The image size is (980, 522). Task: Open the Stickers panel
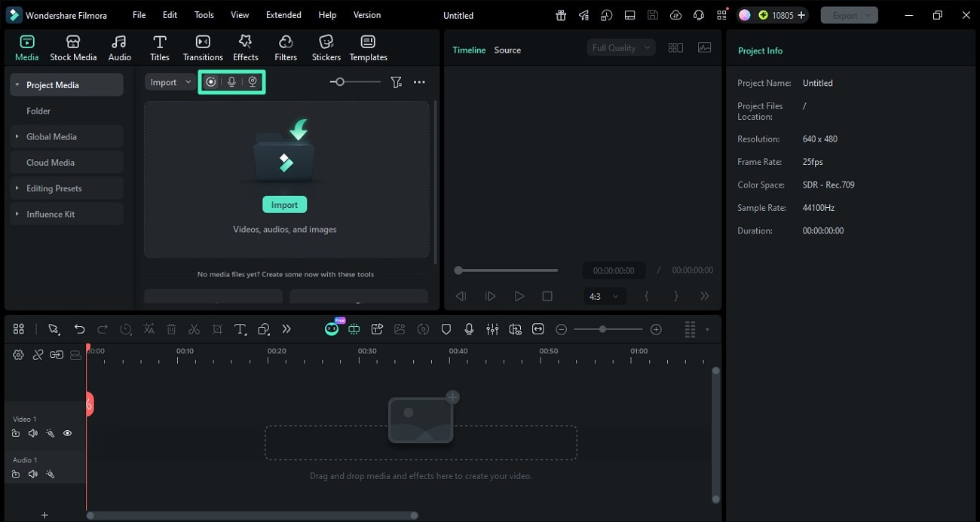click(x=326, y=48)
